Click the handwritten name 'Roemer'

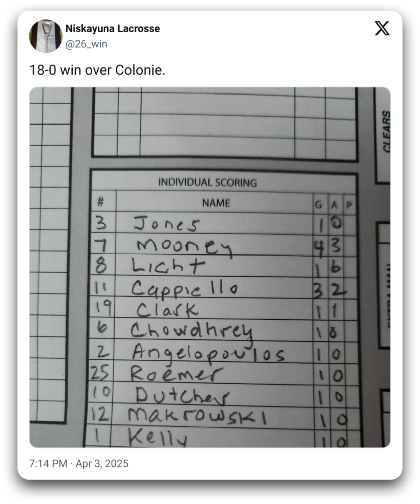click(176, 374)
